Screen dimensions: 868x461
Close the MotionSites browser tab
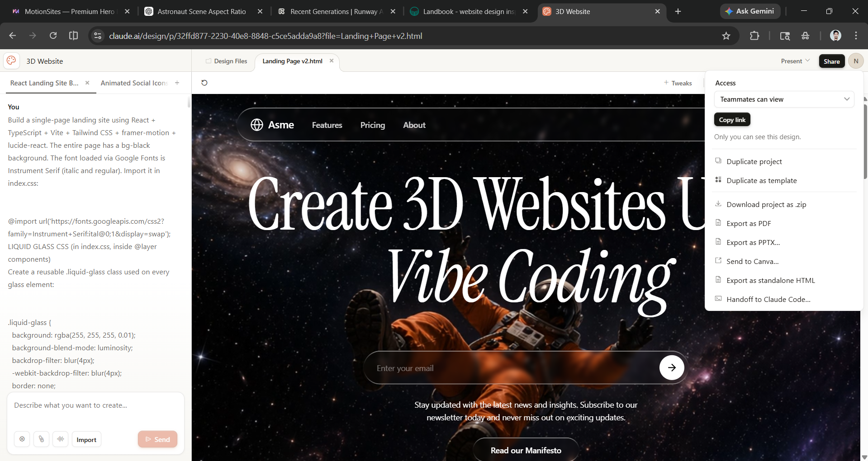(x=127, y=11)
